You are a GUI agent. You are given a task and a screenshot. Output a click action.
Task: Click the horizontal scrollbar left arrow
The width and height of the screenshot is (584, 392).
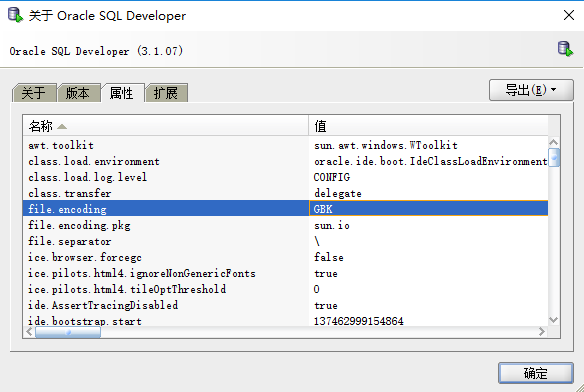[29, 332]
